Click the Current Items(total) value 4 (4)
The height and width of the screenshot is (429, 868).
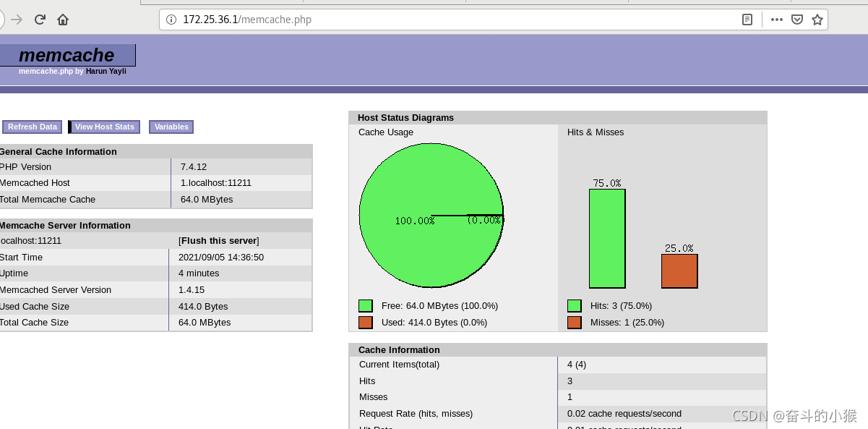(577, 365)
